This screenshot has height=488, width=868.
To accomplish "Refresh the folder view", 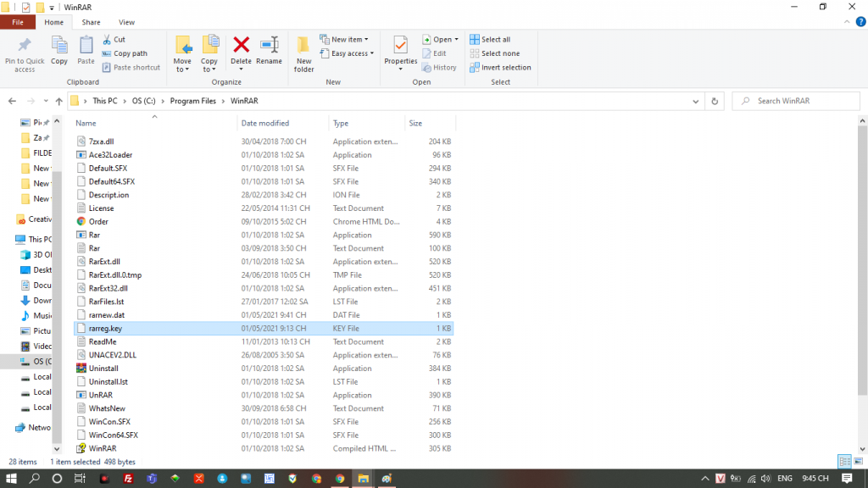I will (x=715, y=102).
